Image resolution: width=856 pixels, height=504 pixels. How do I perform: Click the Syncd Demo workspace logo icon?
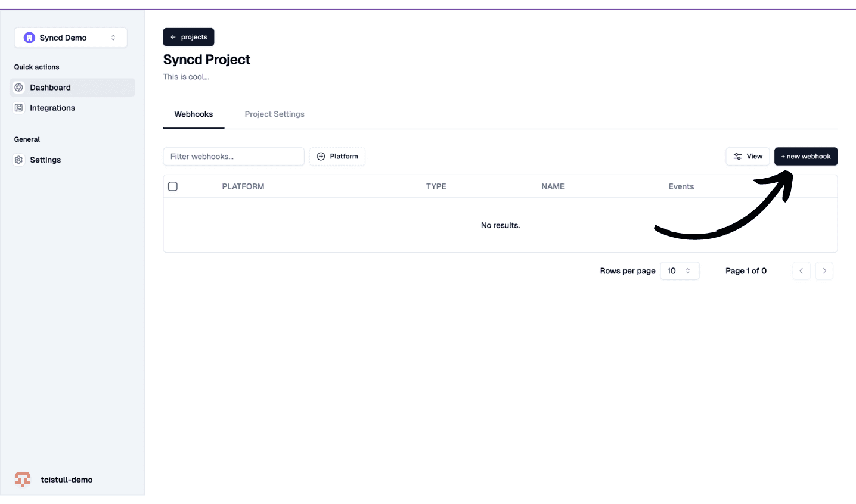coord(29,38)
